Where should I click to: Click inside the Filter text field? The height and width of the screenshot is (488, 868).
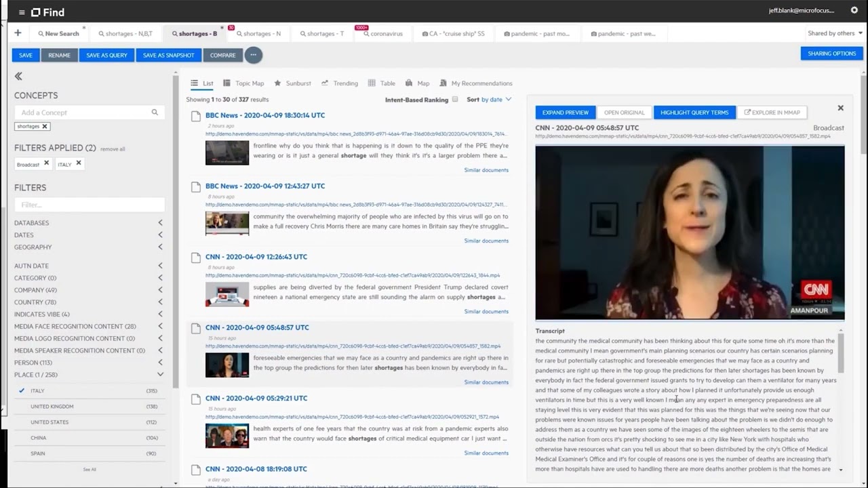coord(89,205)
